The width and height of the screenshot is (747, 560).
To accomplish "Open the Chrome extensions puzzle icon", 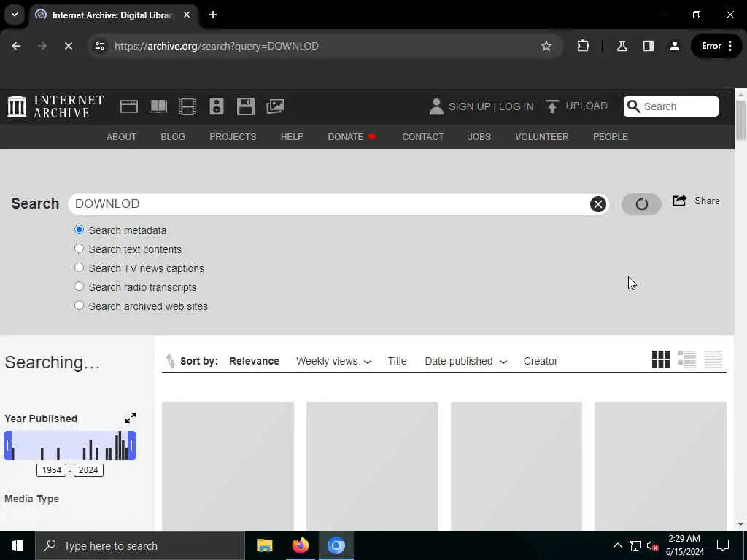I will click(583, 46).
